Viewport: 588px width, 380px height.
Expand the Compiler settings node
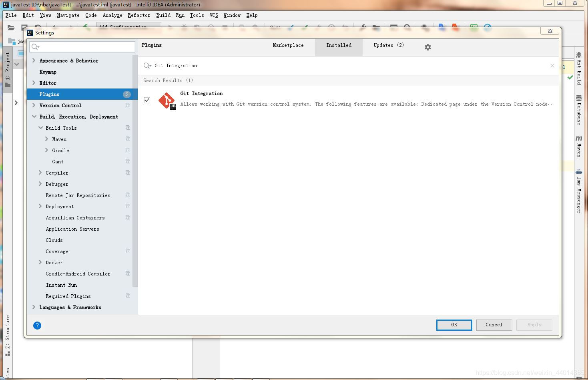[40, 173]
